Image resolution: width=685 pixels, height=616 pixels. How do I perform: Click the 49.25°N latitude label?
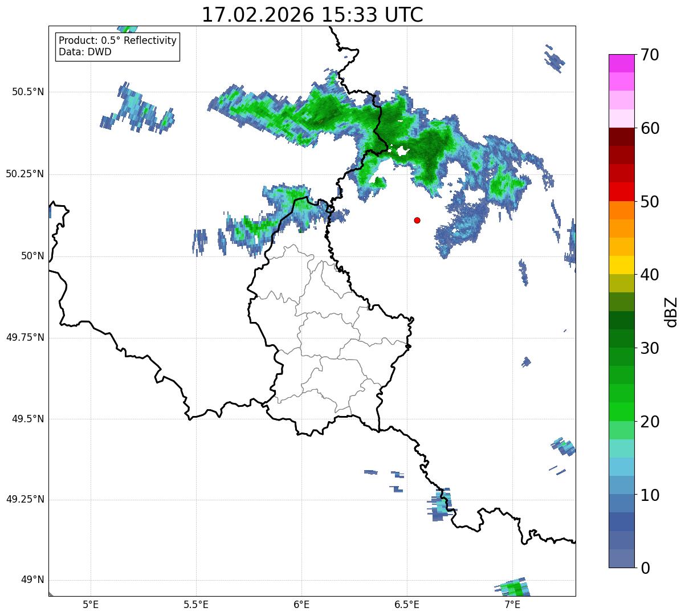25,499
